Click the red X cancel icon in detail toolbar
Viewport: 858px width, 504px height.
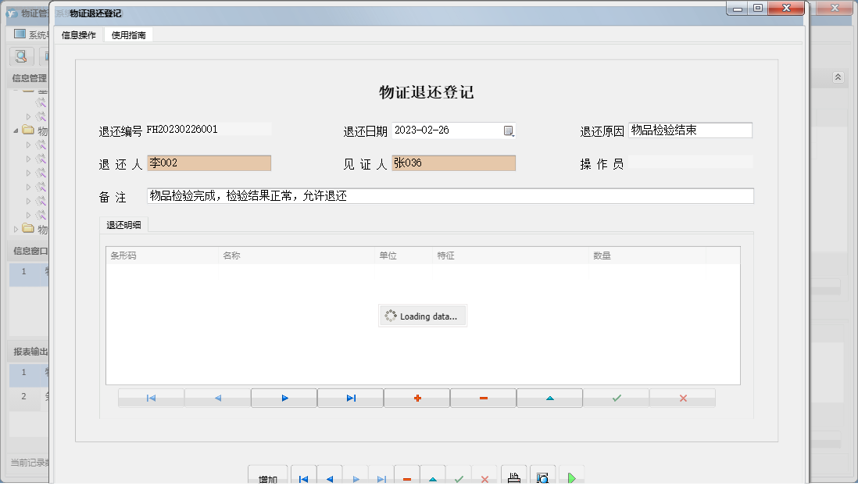[682, 398]
